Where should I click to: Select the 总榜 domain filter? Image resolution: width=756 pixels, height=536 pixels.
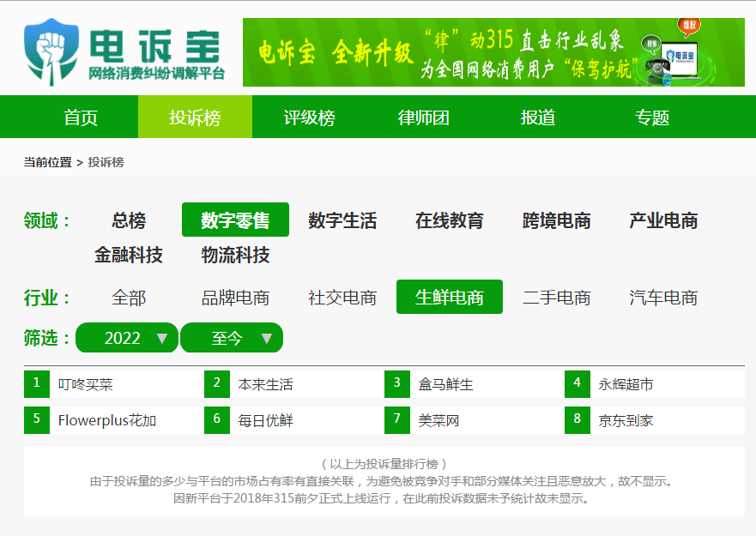click(x=129, y=220)
